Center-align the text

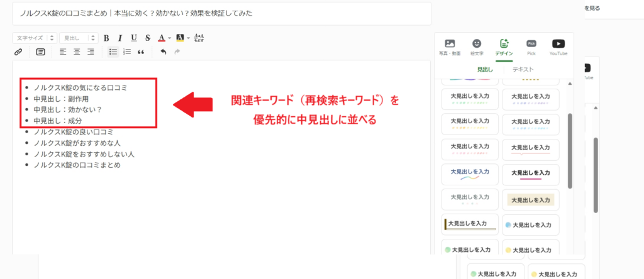pos(77,52)
